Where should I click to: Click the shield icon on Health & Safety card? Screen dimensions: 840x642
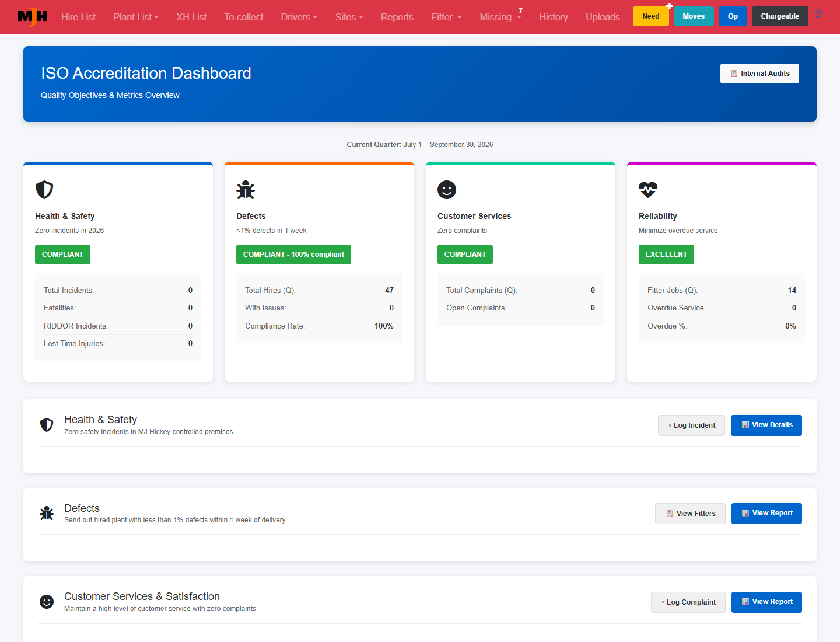44,190
